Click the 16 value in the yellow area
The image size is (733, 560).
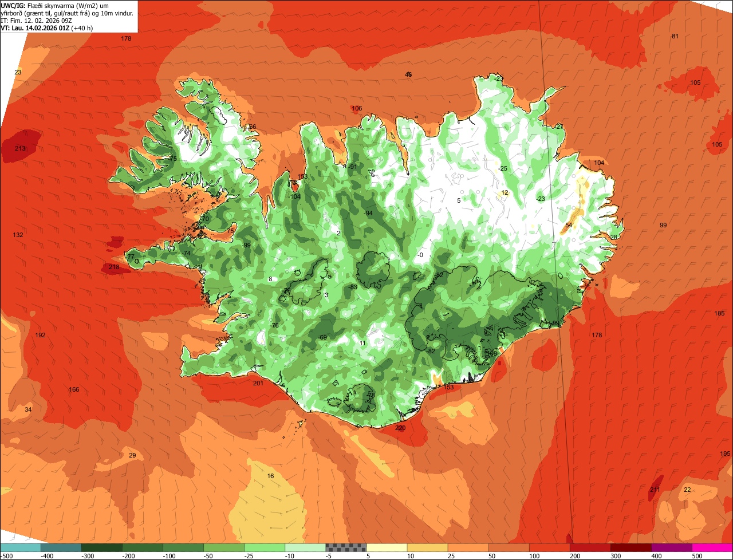tap(270, 476)
